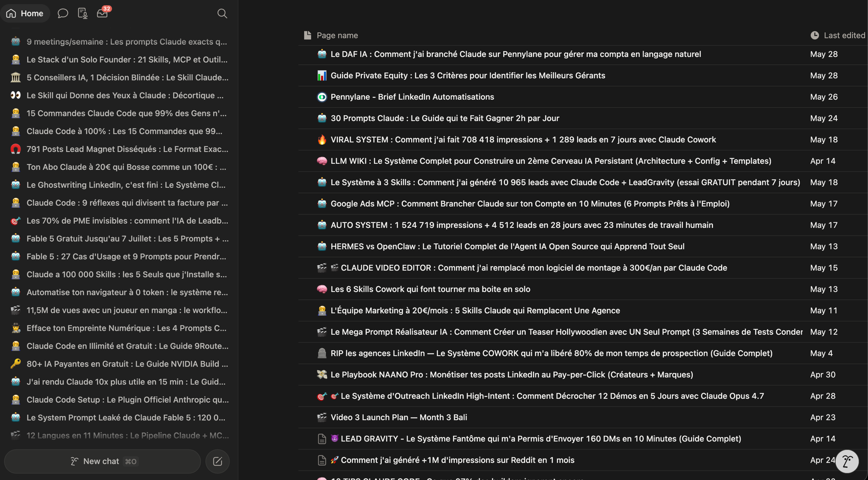Viewport: 868px width, 480px height.
Task: Select sidebar page 11,5M de vues
Action: [x=119, y=310]
